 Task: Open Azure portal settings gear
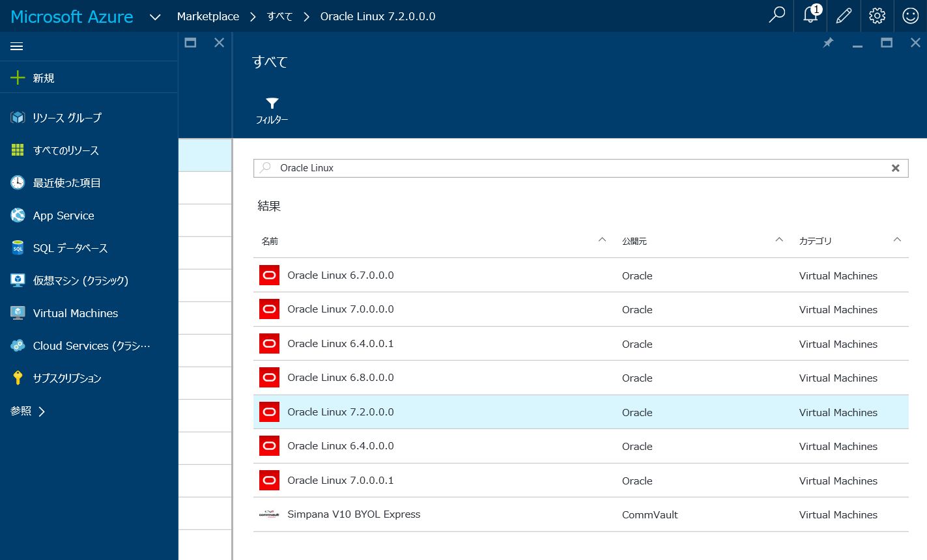(x=877, y=16)
